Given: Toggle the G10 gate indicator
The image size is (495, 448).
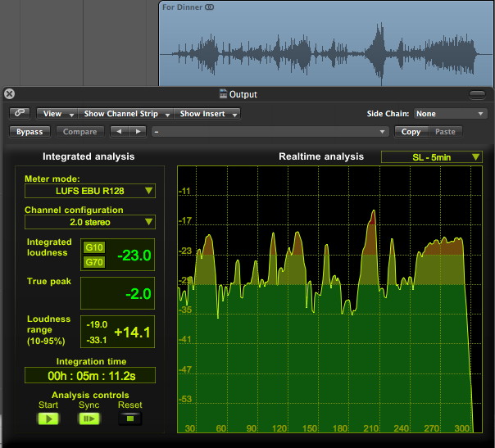Looking at the screenshot, I should (x=94, y=247).
